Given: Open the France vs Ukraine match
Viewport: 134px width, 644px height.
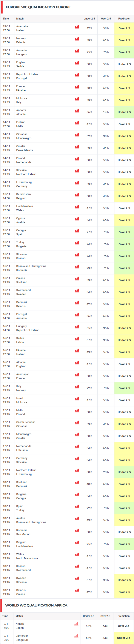Looking at the screenshot, I should 21,88.
